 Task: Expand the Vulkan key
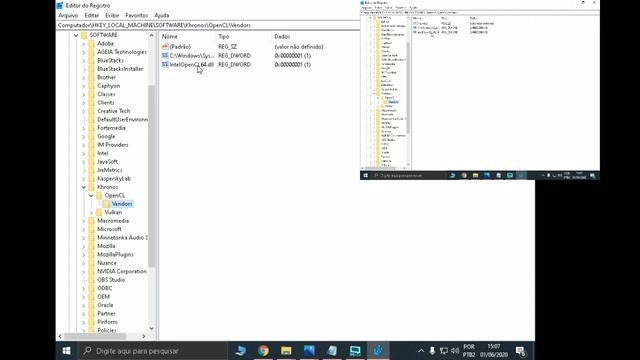pyautogui.click(x=91, y=212)
